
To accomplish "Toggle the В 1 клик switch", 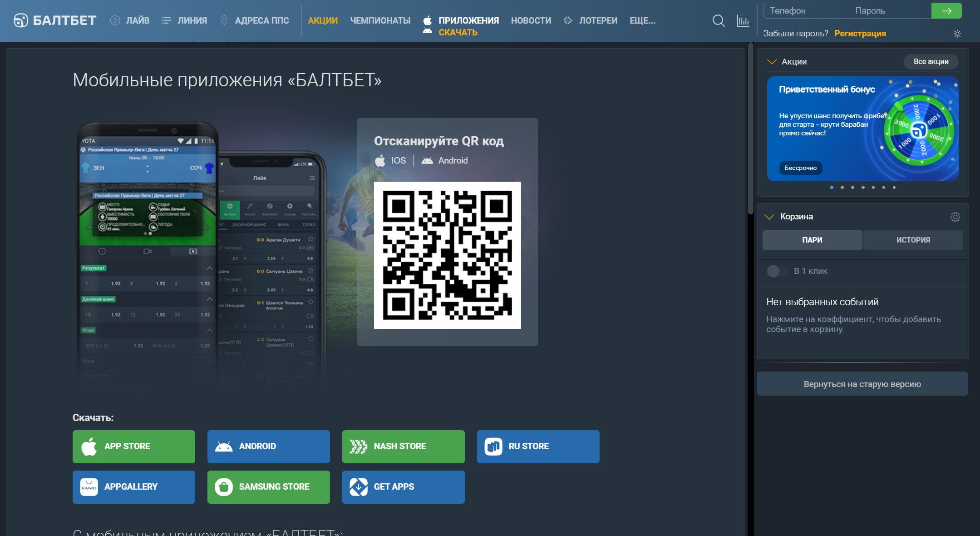I will click(777, 271).
